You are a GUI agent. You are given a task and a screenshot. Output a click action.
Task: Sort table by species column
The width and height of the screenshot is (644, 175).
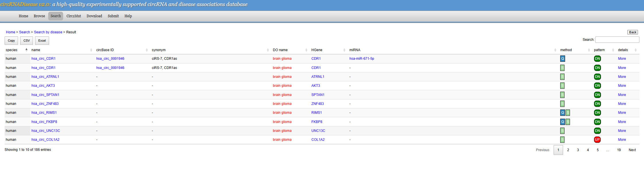(11, 50)
